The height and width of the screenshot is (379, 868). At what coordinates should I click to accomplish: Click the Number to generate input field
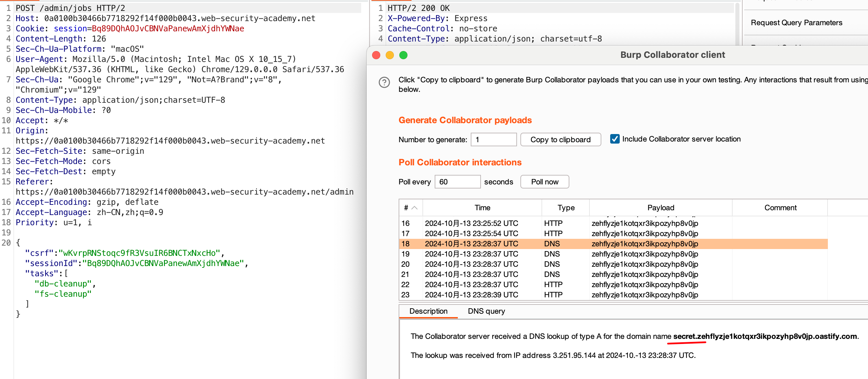click(x=494, y=139)
